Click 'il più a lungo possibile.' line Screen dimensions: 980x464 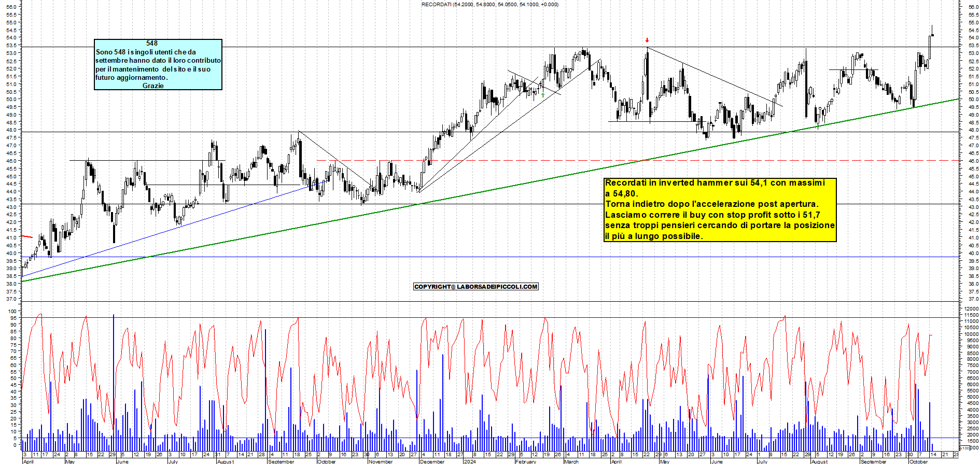tap(654, 236)
